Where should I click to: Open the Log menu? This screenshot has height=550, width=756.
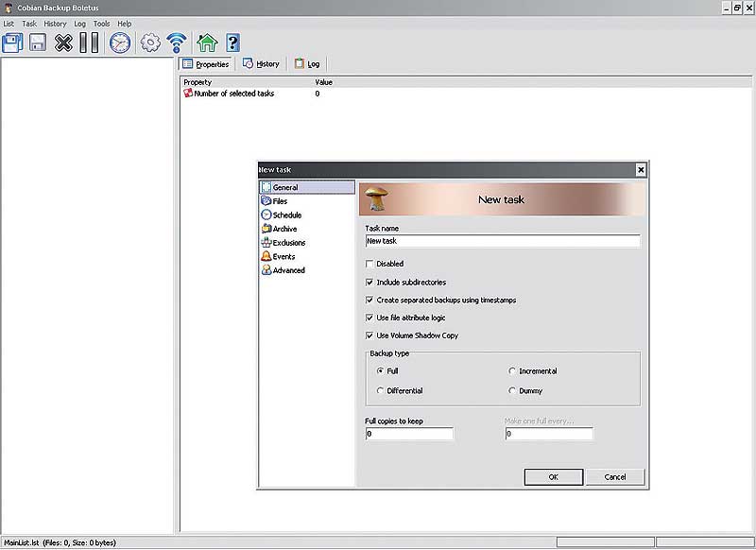coord(80,24)
